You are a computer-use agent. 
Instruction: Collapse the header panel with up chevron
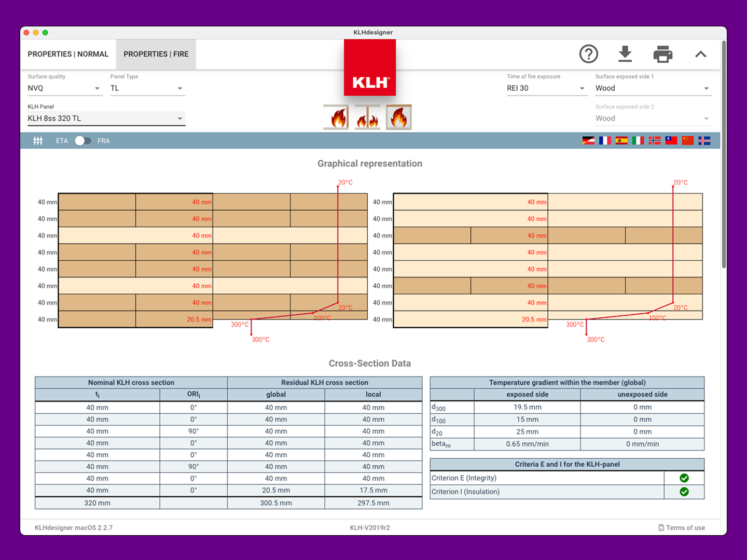pyautogui.click(x=701, y=54)
